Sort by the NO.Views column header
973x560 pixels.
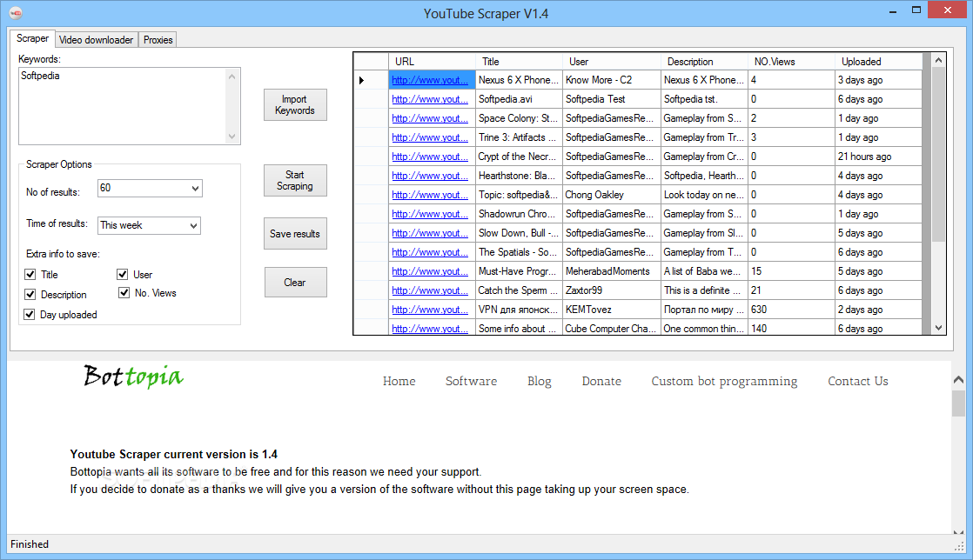tap(791, 62)
